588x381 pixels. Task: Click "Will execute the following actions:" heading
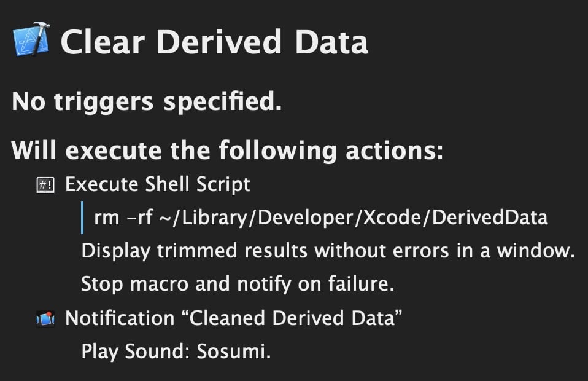point(227,151)
